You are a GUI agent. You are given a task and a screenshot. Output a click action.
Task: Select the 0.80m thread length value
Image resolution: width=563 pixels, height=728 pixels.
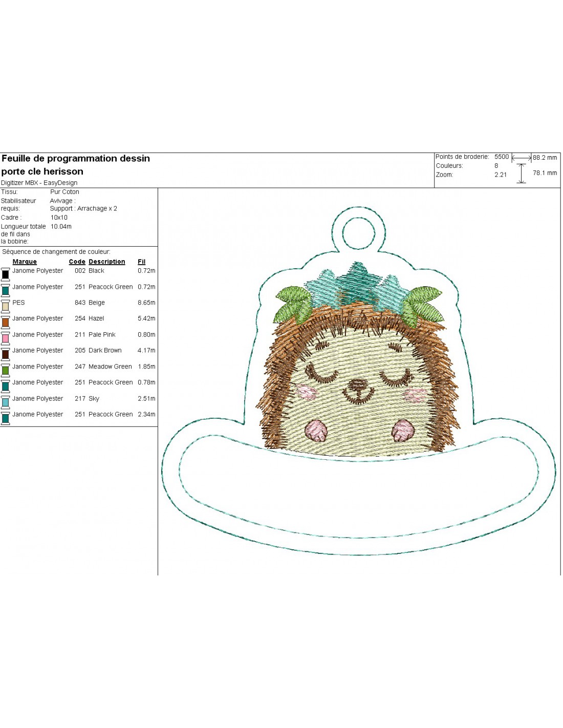pos(146,335)
